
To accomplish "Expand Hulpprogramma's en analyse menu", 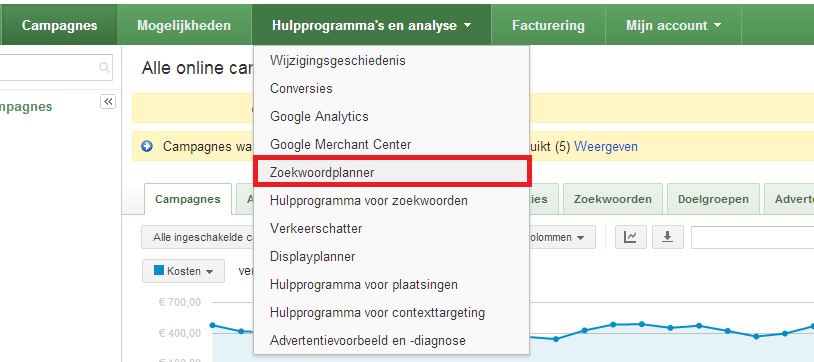I will [x=371, y=25].
